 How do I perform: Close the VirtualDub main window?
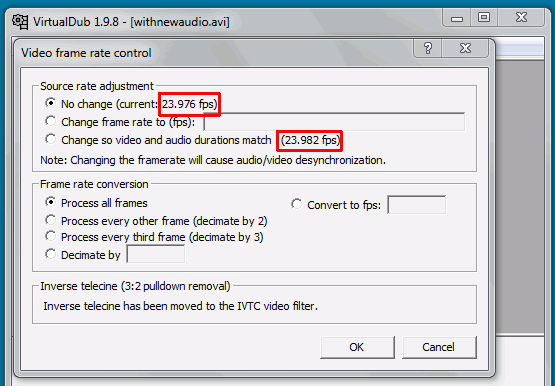click(521, 18)
